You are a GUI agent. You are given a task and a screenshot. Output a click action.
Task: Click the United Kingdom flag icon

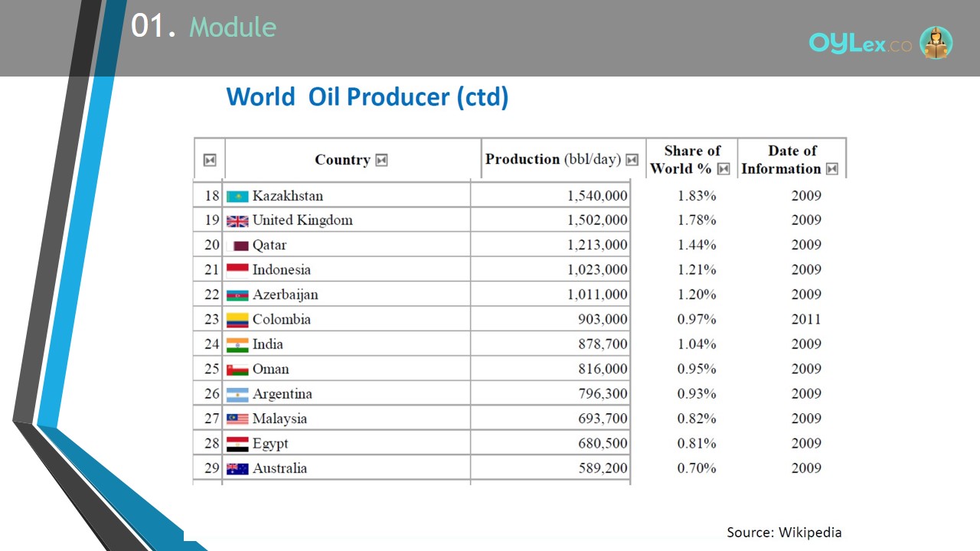(237, 221)
